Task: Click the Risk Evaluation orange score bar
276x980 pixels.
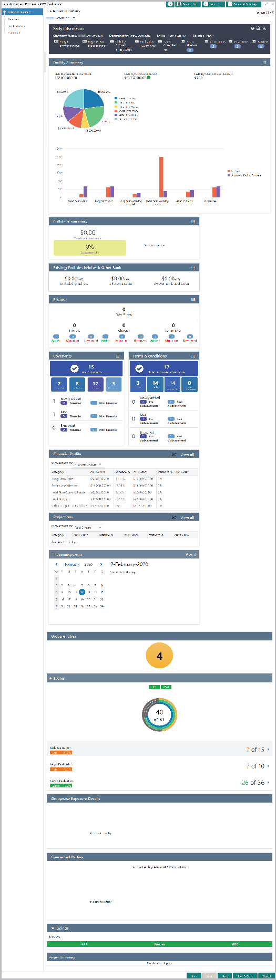Action: (60, 752)
